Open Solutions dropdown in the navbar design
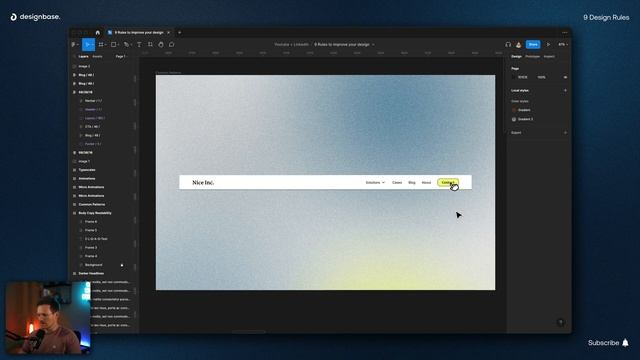 coord(375,182)
